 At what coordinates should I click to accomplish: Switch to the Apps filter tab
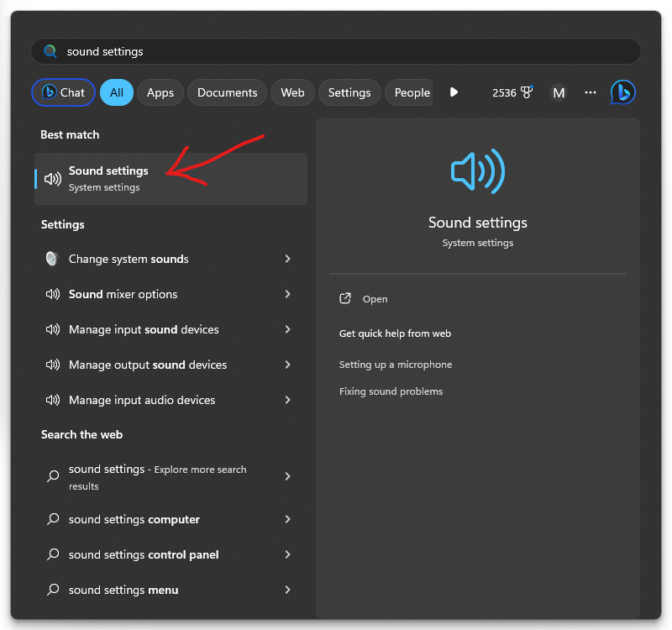click(160, 92)
